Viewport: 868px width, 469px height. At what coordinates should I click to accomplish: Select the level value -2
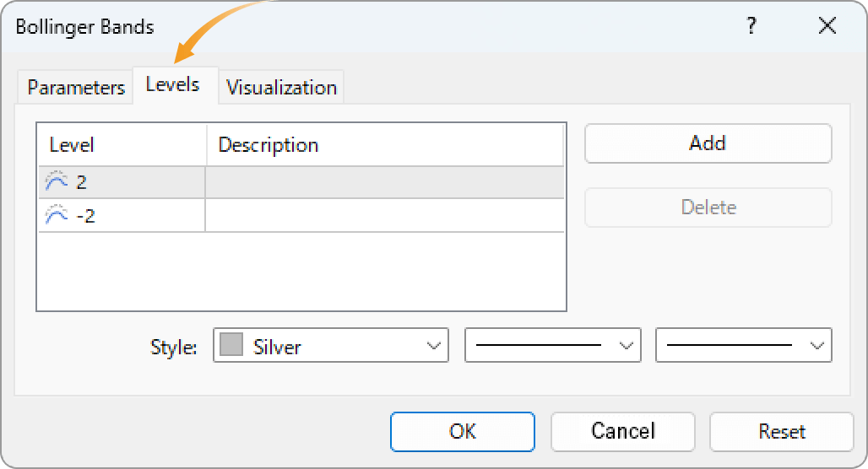coord(85,216)
